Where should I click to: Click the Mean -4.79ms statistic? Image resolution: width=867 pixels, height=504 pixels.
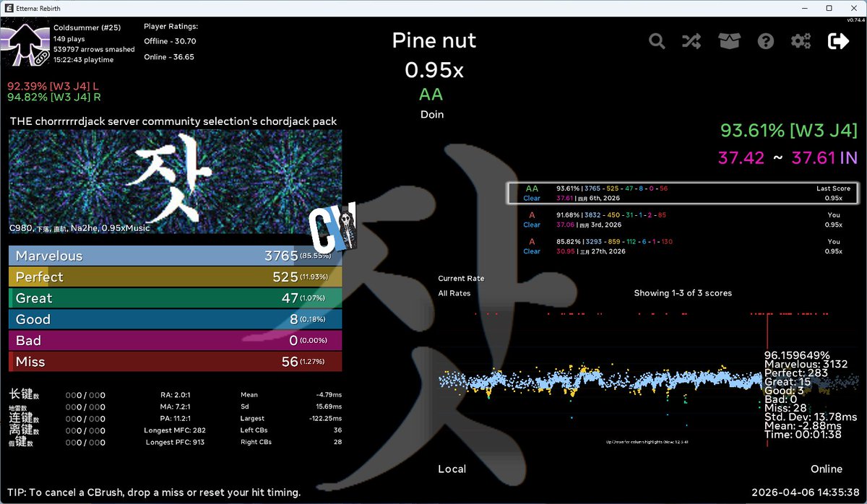(x=291, y=395)
